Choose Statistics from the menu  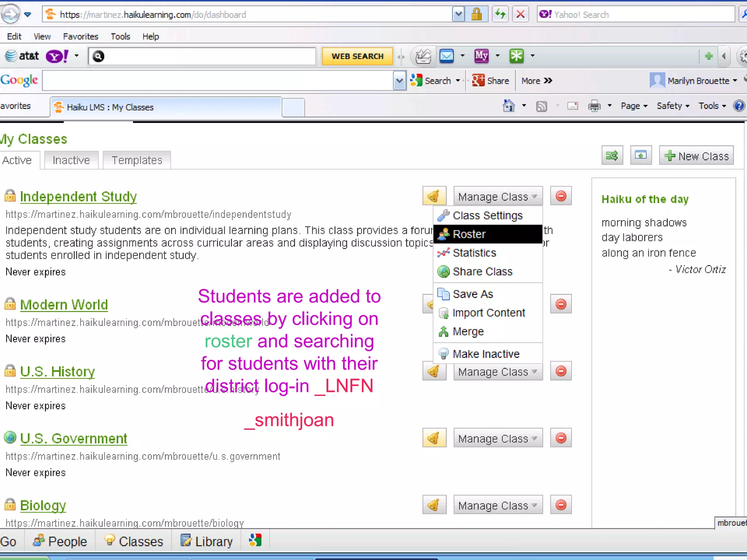coord(488,253)
